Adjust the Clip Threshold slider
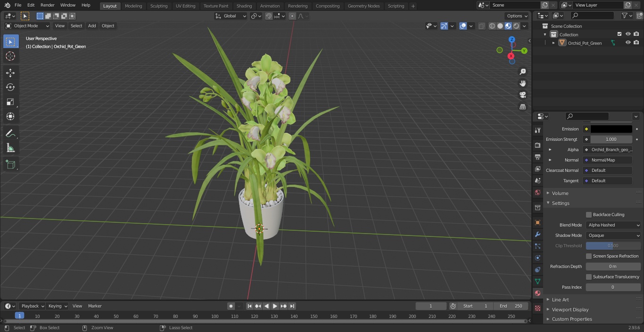 pos(613,246)
